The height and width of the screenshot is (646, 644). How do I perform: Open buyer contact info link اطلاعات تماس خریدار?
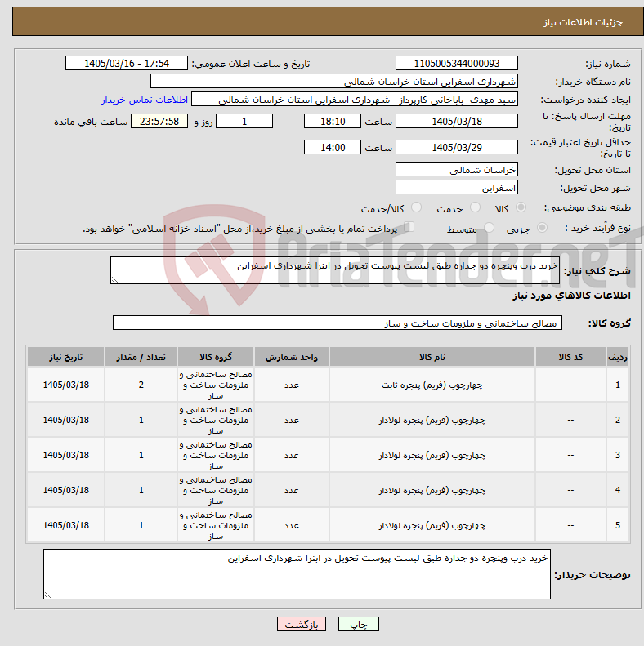145,100
